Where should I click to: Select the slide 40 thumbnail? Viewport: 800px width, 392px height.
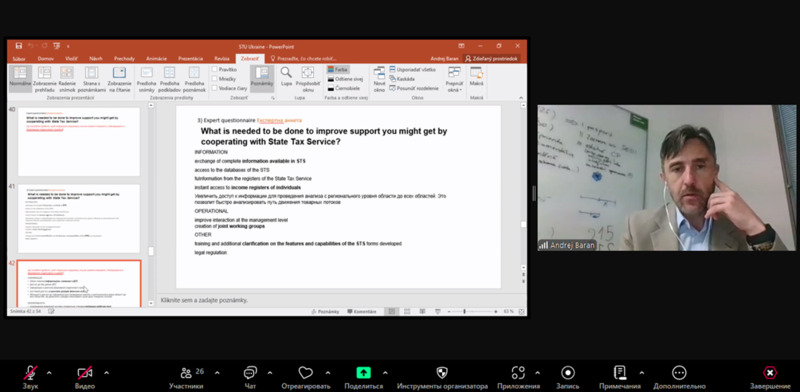click(79, 142)
